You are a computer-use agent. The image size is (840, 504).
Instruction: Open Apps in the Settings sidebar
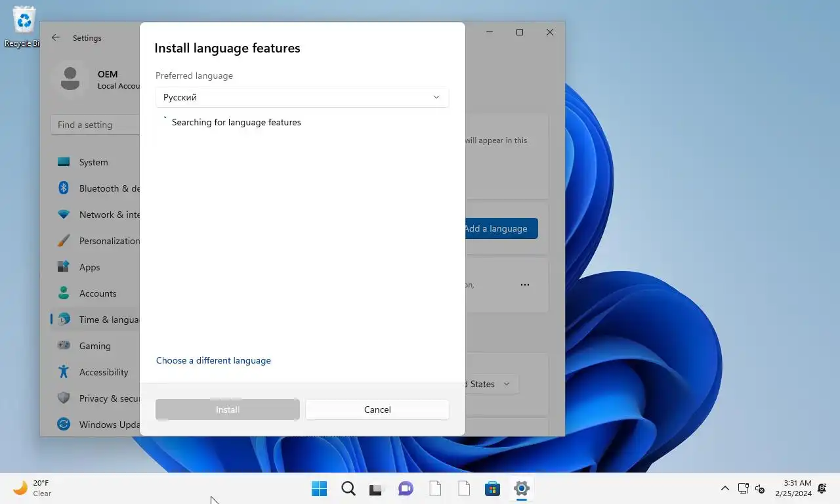[96, 267]
